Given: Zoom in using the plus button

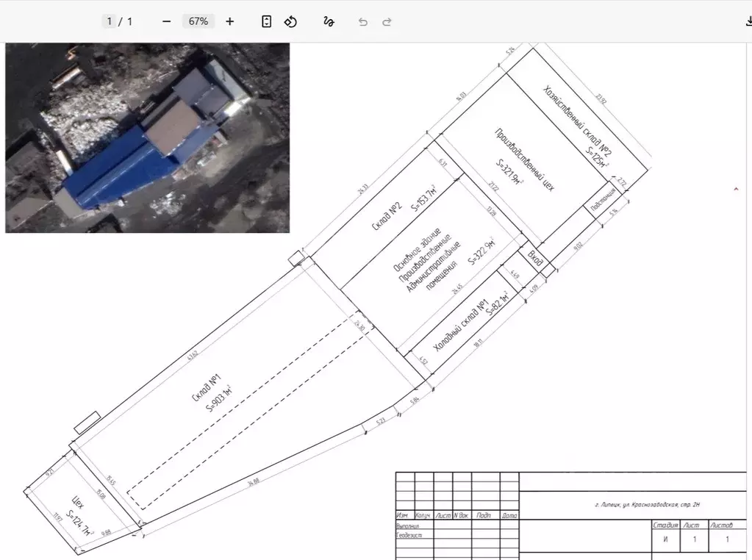Looking at the screenshot, I should tap(230, 21).
